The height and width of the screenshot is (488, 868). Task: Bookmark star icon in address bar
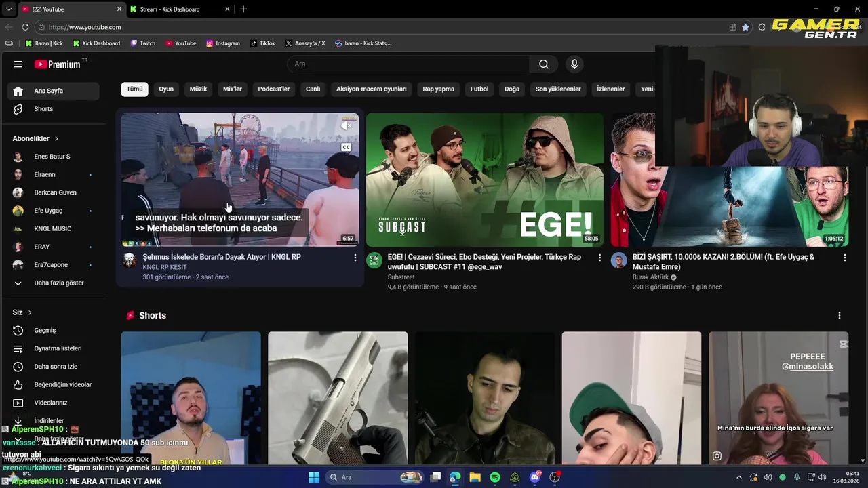coord(745,27)
